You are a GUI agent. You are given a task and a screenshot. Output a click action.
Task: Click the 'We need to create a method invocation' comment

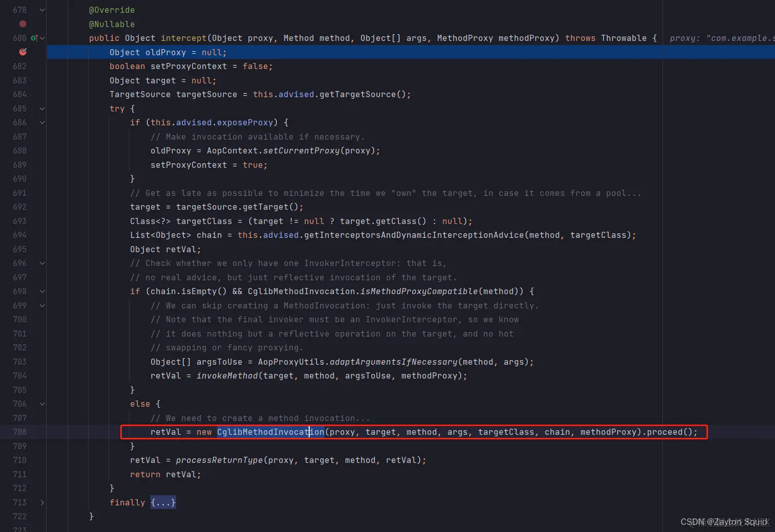260,418
